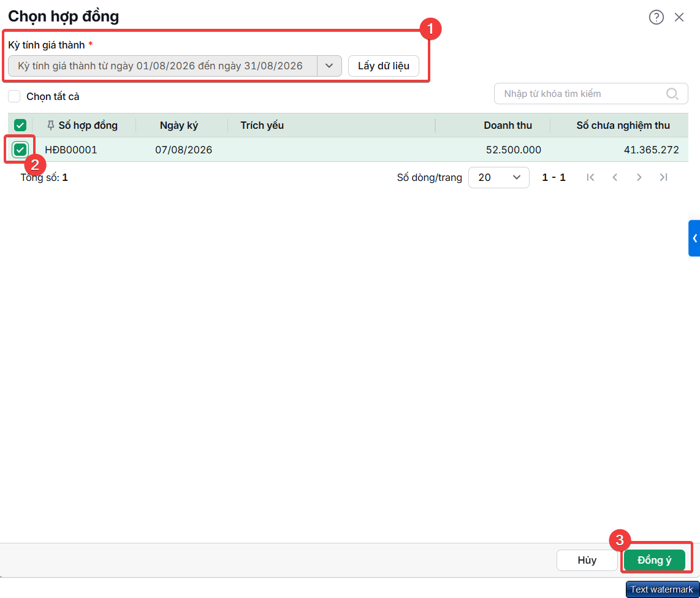Click the Số chưa nghiệm thu column header
This screenshot has width=700, height=598.
(623, 126)
